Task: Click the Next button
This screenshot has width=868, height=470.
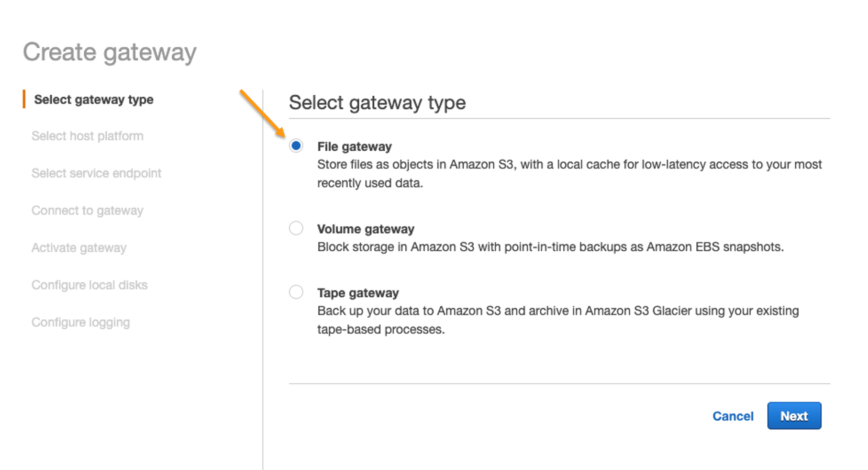Action: point(794,415)
